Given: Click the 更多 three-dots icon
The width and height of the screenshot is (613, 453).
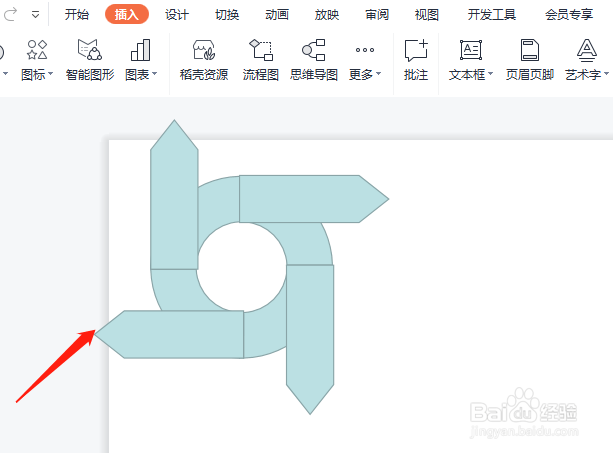Looking at the screenshot, I should pos(365,50).
